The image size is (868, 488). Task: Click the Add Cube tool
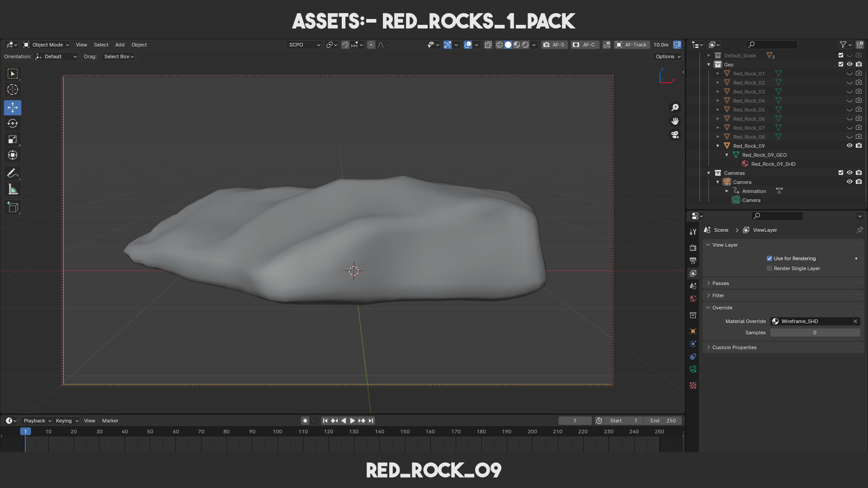pyautogui.click(x=13, y=207)
